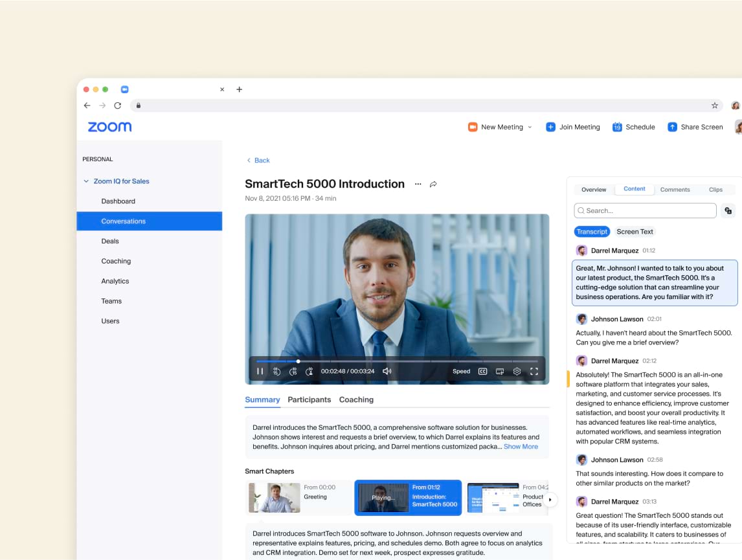742x560 pixels.
Task: Mute the video audio
Action: 387,371
